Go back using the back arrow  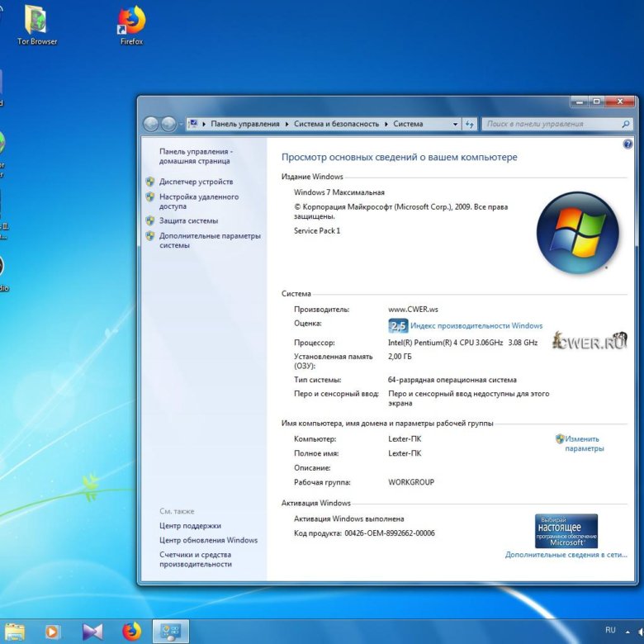[x=151, y=124]
